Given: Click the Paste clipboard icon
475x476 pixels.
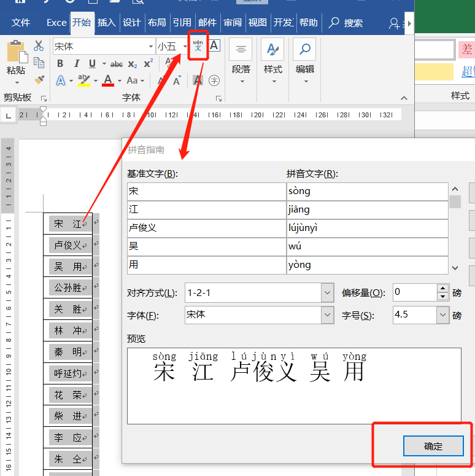Looking at the screenshot, I should click(x=17, y=52).
